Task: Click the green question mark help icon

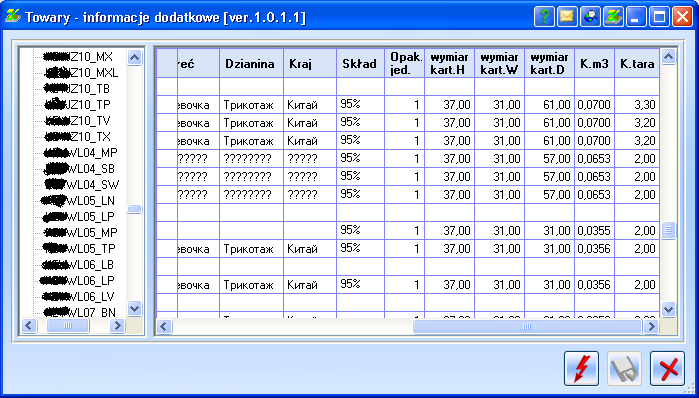Action: click(544, 17)
